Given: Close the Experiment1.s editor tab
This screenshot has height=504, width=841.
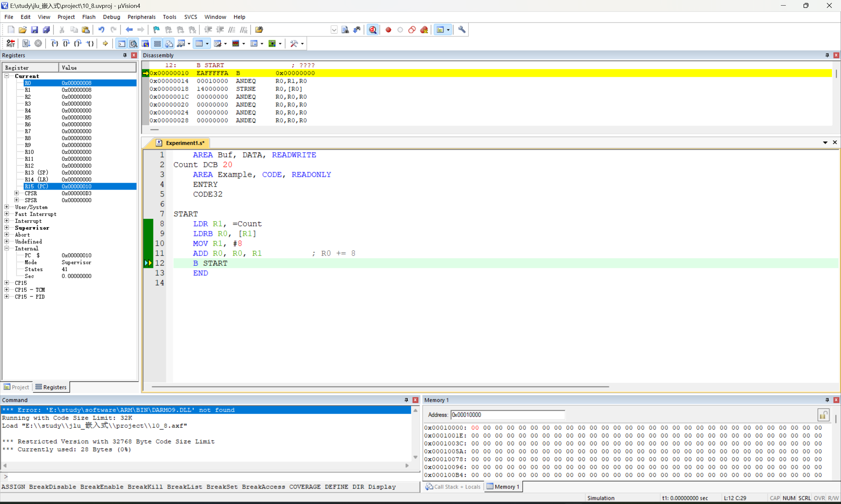Looking at the screenshot, I should [835, 142].
